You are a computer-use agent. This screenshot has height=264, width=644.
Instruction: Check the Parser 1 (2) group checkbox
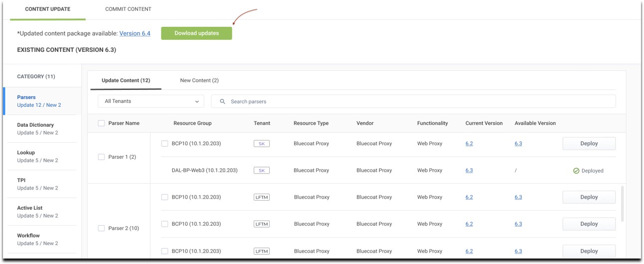click(101, 157)
